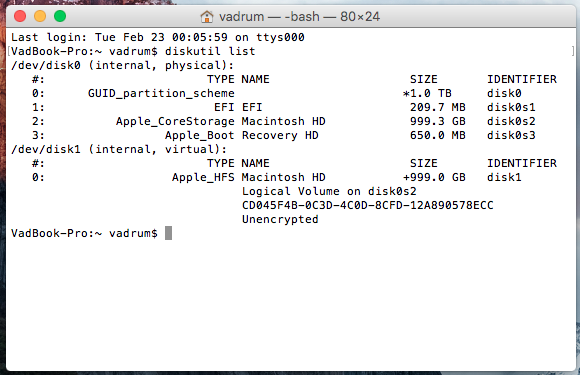This screenshot has width=580, height=375.
Task: Click the 'Macintosh HD' name under disk0
Action: [x=284, y=121]
